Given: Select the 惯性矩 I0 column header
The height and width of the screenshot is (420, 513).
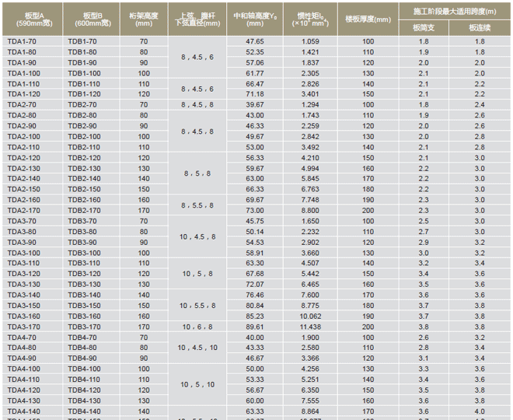Looking at the screenshot, I should (x=309, y=19).
